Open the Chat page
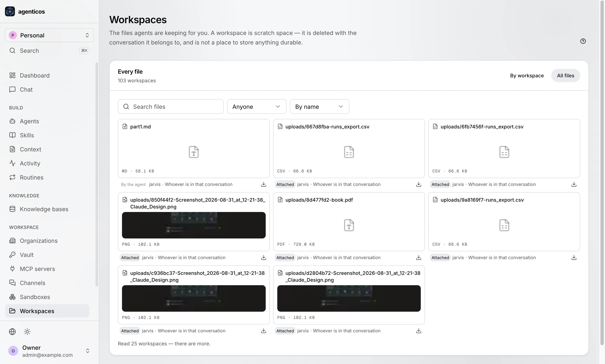The height and width of the screenshot is (364, 605). point(47,90)
